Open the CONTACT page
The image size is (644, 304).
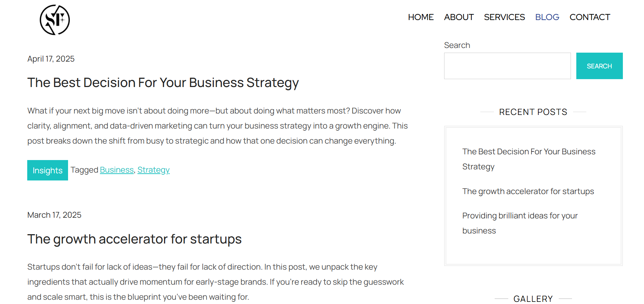(590, 17)
